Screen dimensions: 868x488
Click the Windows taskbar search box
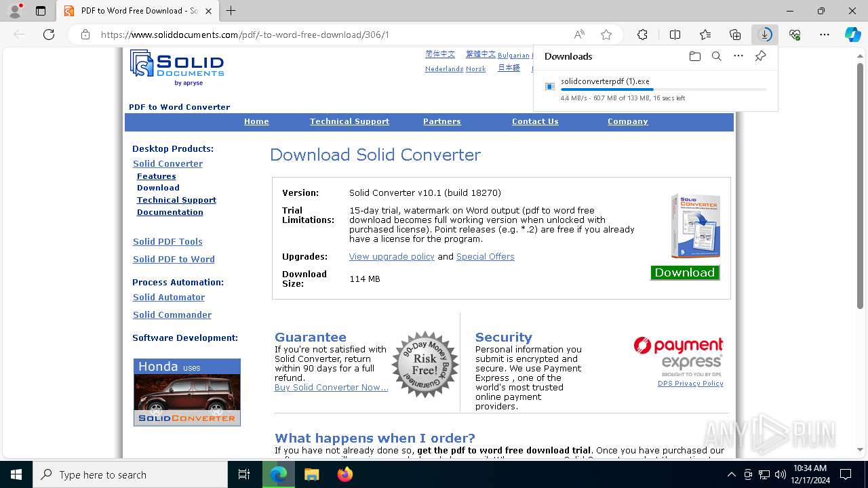pyautogui.click(x=130, y=474)
